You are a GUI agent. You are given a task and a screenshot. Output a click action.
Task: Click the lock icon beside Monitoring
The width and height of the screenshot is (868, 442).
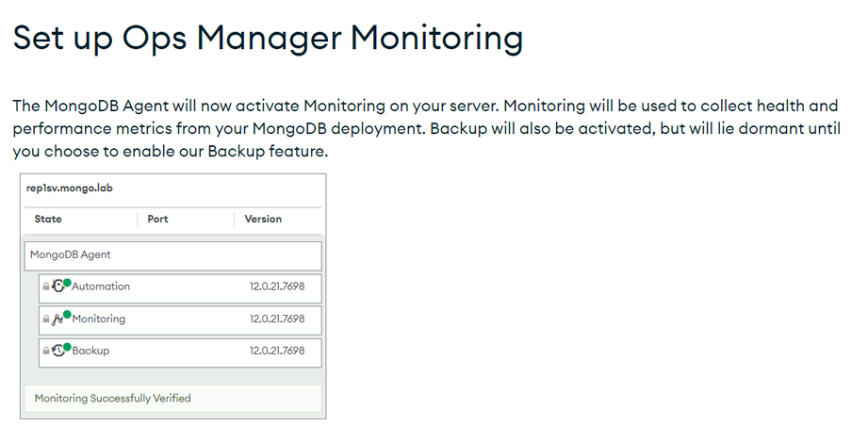(46, 319)
